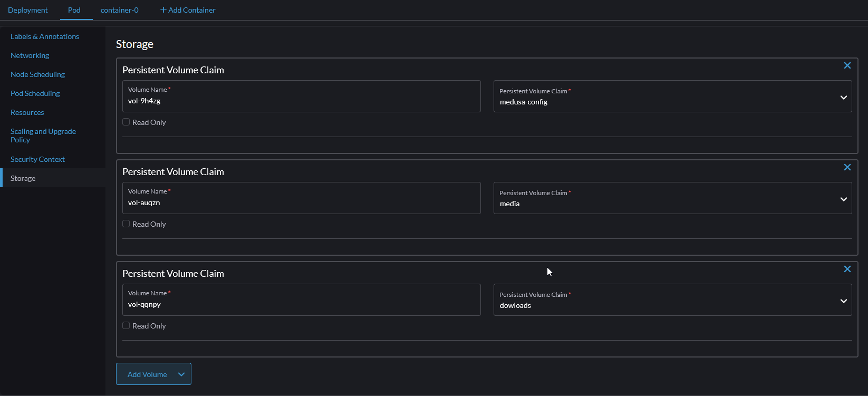
Task: Edit the vol-9h4zg Volume Name field
Action: (x=301, y=101)
